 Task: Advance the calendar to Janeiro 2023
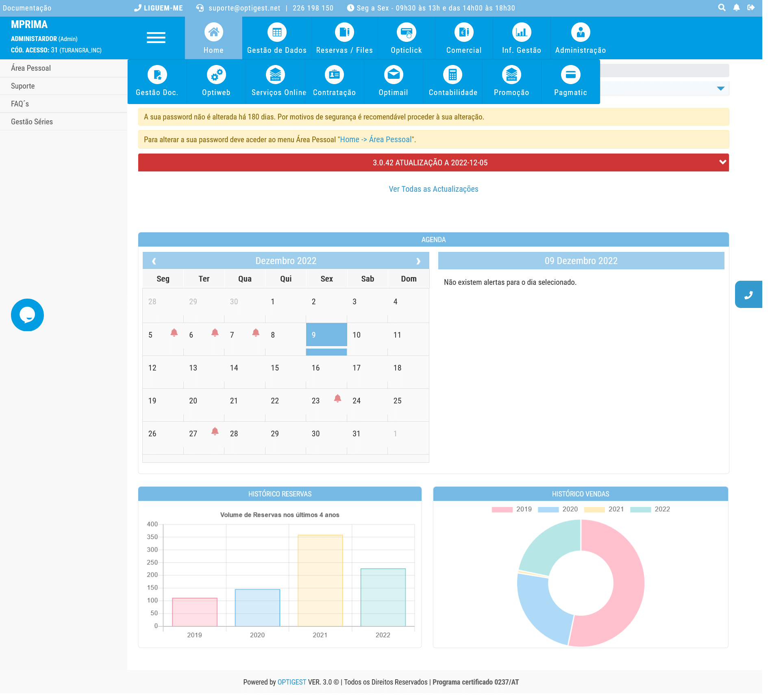[418, 260]
